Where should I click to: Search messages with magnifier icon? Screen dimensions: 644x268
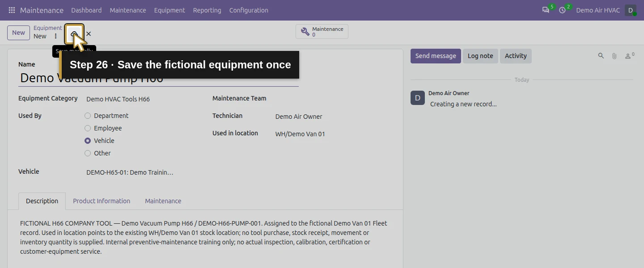point(601,56)
